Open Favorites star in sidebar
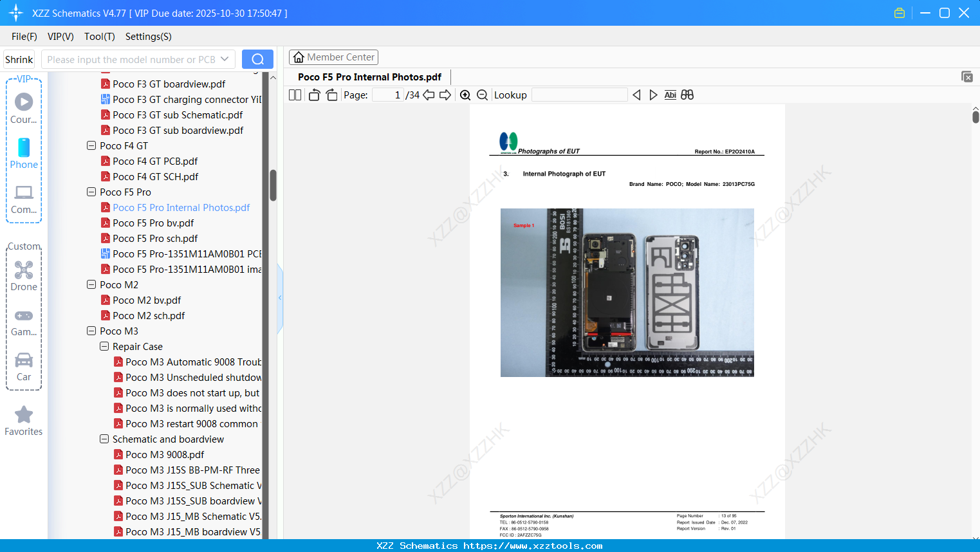980x552 pixels. (24, 421)
